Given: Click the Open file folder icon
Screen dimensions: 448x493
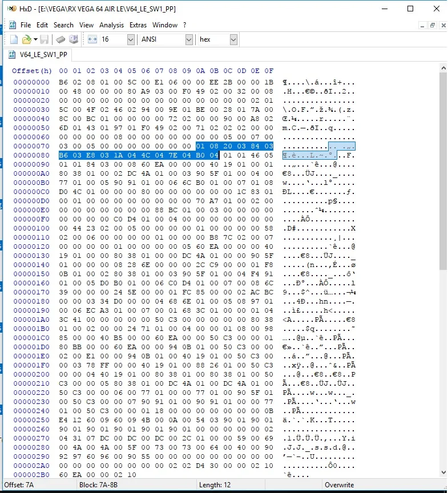Looking at the screenshot, I should pyautogui.click(x=26, y=39).
